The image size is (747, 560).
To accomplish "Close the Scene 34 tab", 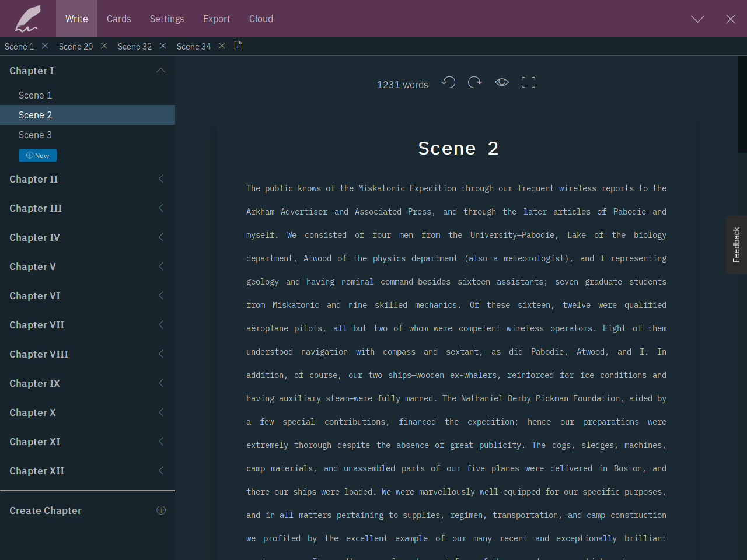I will [222, 46].
